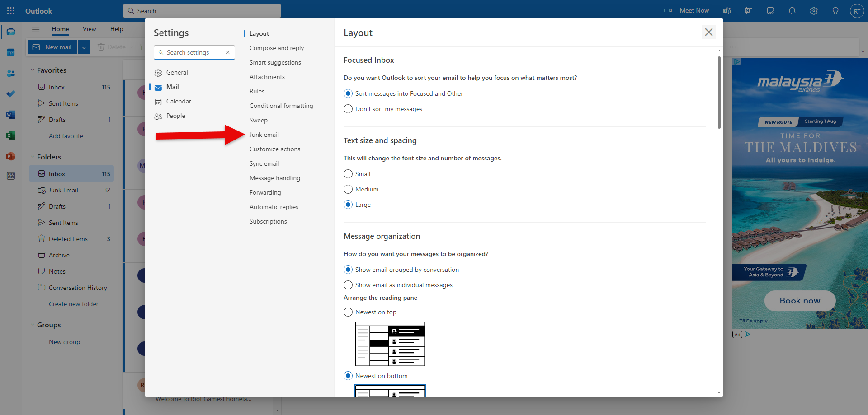
Task: Open Junk email settings
Action: (x=264, y=135)
